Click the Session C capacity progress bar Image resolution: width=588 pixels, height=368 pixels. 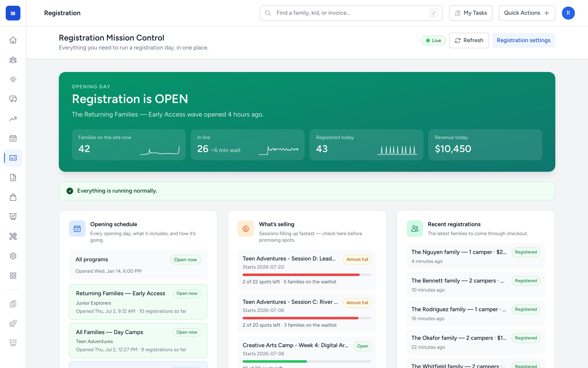(307, 318)
